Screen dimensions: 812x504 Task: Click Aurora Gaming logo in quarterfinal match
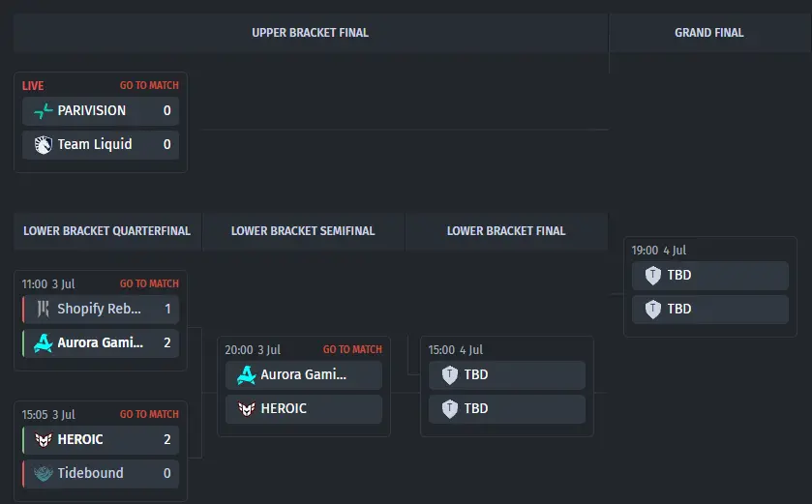coord(44,342)
